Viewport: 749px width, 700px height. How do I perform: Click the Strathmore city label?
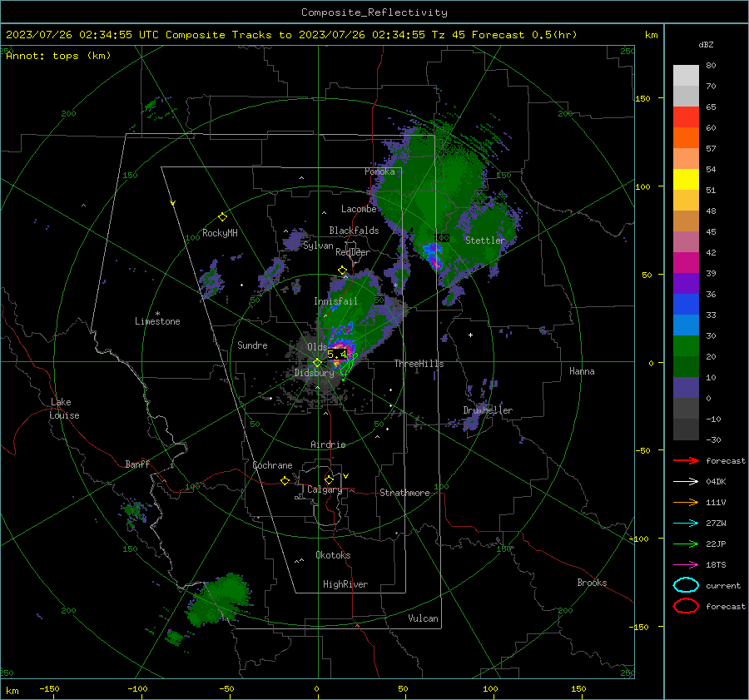[x=404, y=493]
